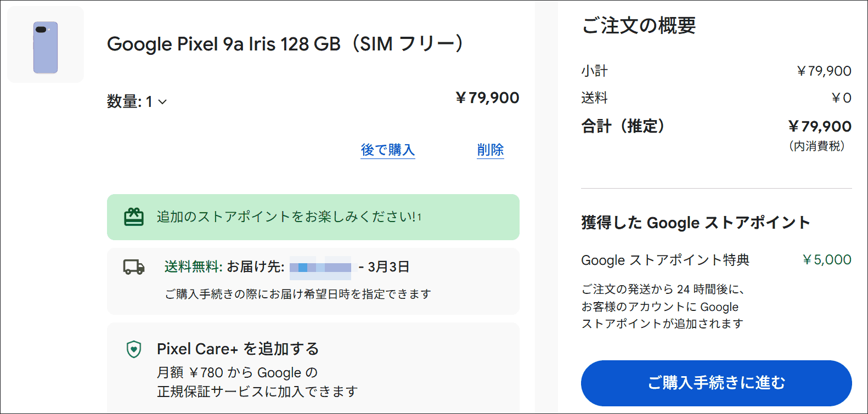Click the ご注文の概要 order summary heading
Viewport: 868px width, 414px height.
pyautogui.click(x=638, y=26)
